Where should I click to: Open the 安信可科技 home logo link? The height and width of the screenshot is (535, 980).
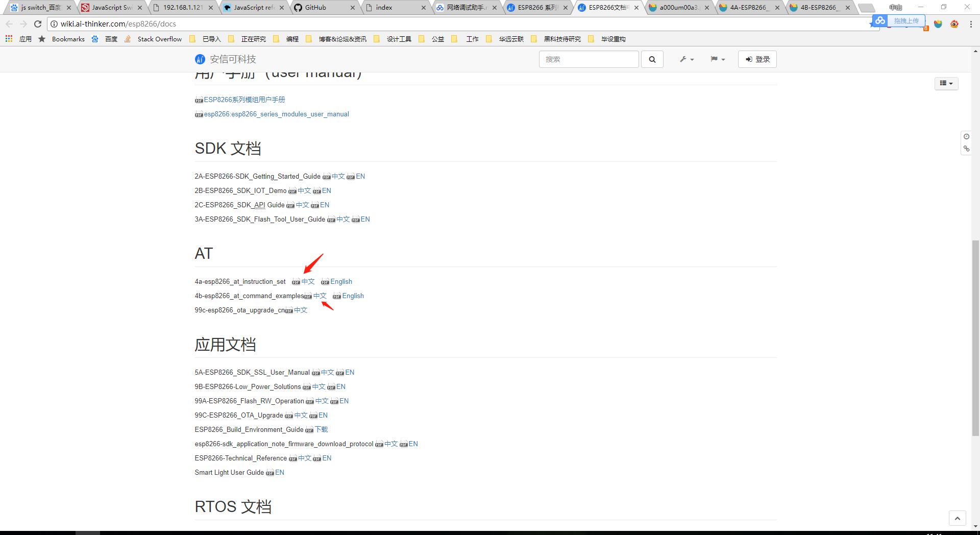pos(226,59)
